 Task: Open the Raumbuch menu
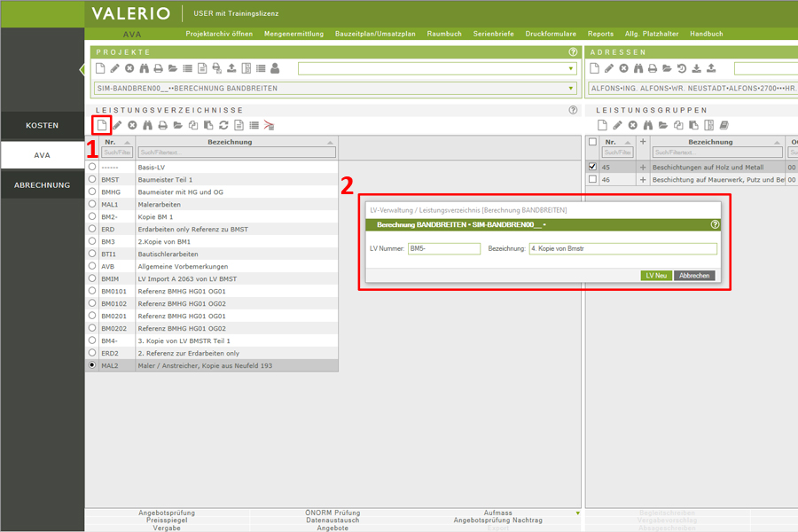point(444,34)
